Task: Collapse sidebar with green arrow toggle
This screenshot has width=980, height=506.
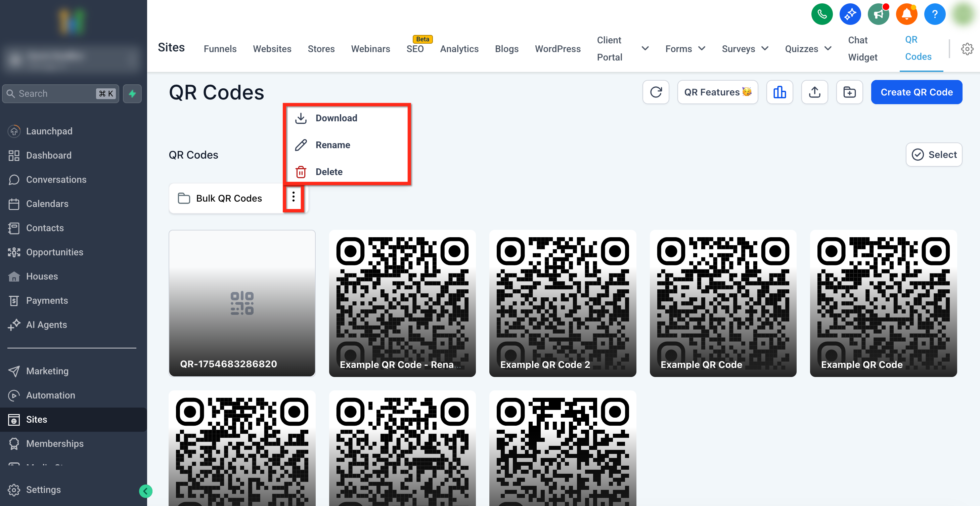Action: pyautogui.click(x=145, y=491)
